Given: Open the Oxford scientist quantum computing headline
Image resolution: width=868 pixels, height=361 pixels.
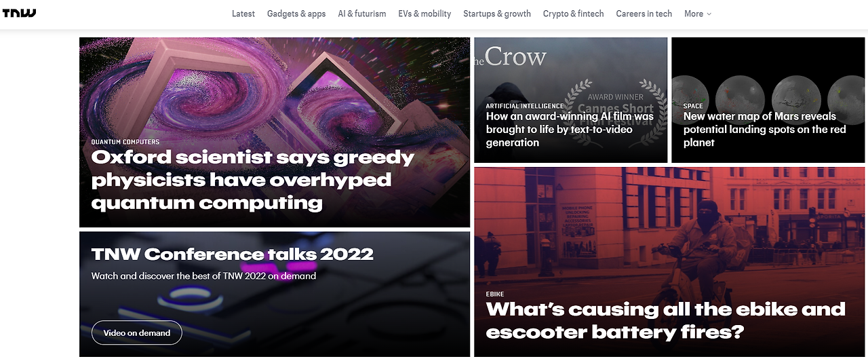Looking at the screenshot, I should coord(253,180).
